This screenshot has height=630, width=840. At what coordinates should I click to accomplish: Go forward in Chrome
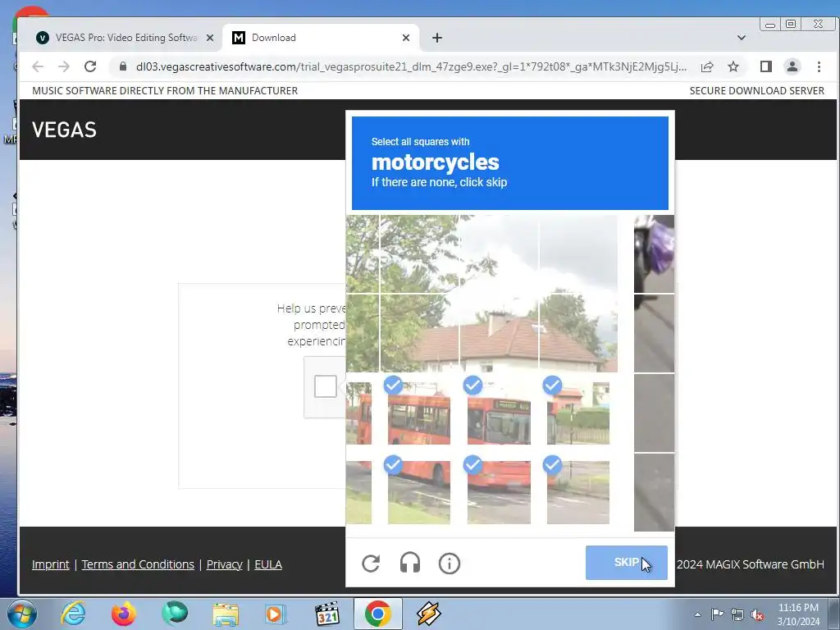[64, 66]
